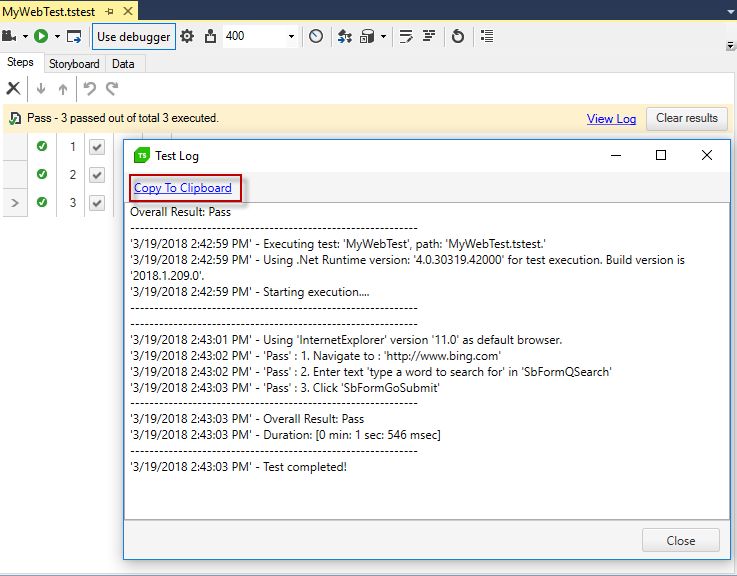Open test settings gear icon
Image resolution: width=737 pixels, height=576 pixels.
(187, 36)
